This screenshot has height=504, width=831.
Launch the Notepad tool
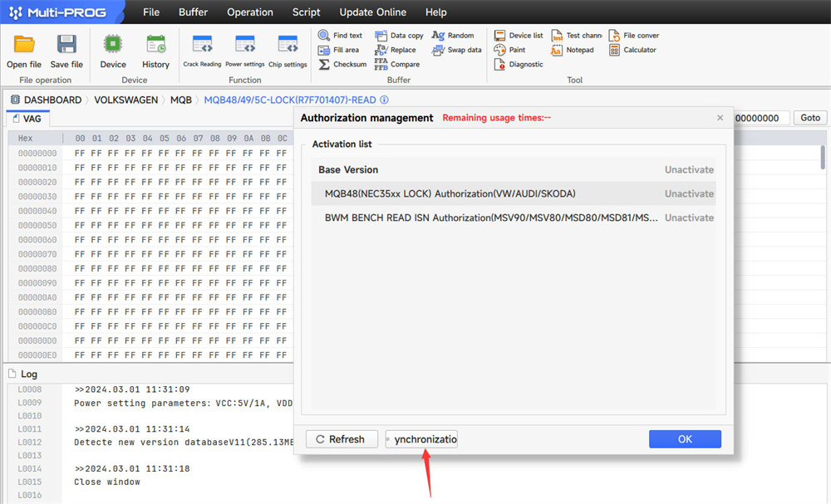point(573,50)
